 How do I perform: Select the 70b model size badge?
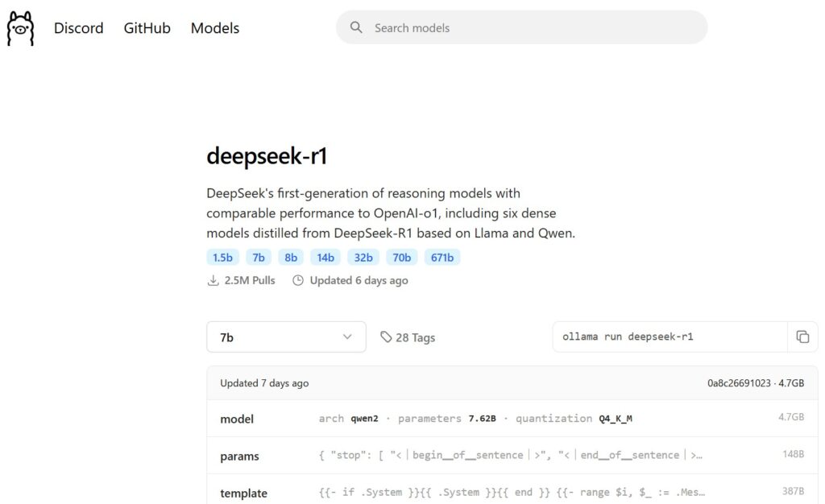pyautogui.click(x=401, y=257)
